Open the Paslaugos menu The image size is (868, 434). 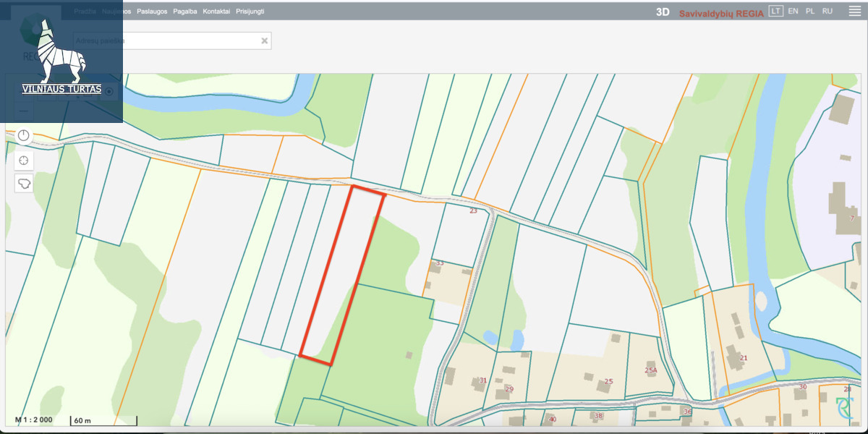coord(152,12)
